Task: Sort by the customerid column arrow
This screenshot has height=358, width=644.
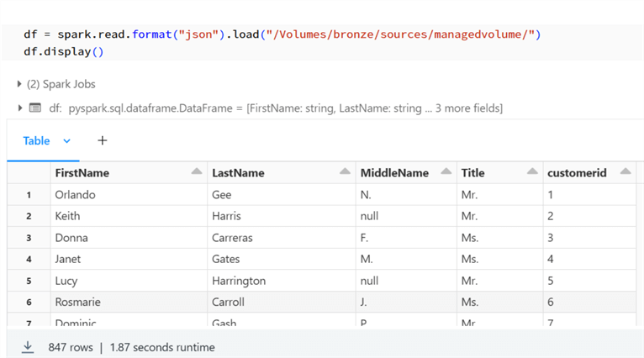Action: tap(626, 171)
